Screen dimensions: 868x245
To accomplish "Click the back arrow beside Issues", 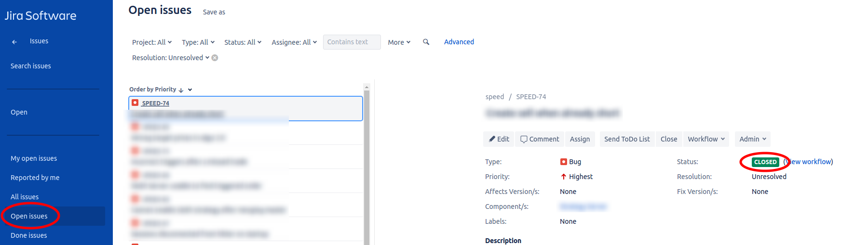I will (14, 42).
